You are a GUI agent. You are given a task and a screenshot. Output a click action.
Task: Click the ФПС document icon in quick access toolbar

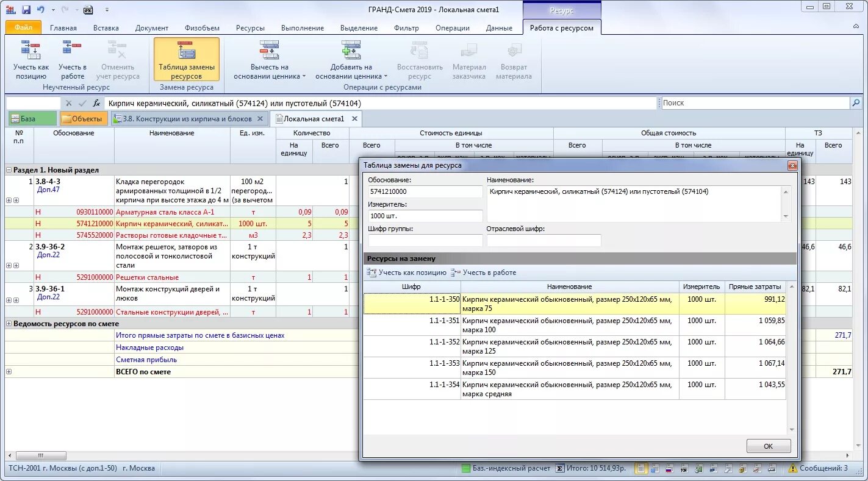click(x=88, y=9)
